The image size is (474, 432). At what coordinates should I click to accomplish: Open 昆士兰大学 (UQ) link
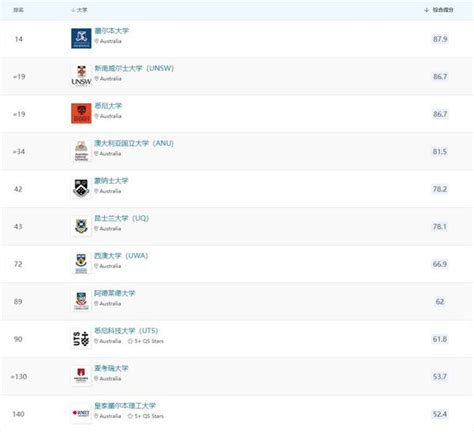tap(121, 218)
